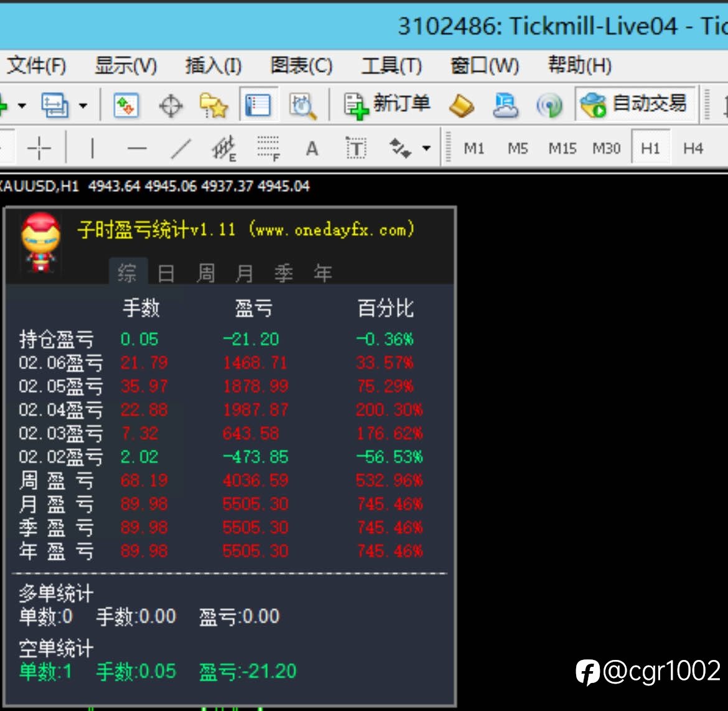Select the H4 timeframe button

click(x=693, y=149)
